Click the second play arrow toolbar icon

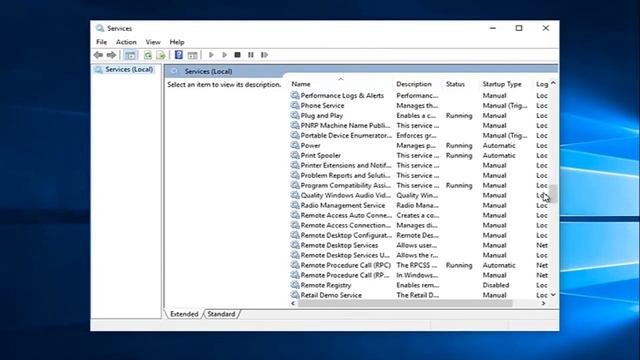pos(224,55)
